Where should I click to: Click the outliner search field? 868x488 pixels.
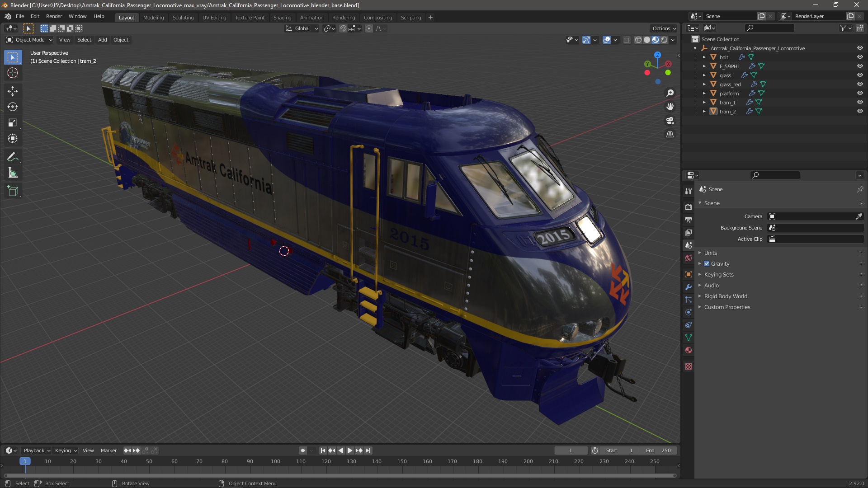tap(769, 28)
